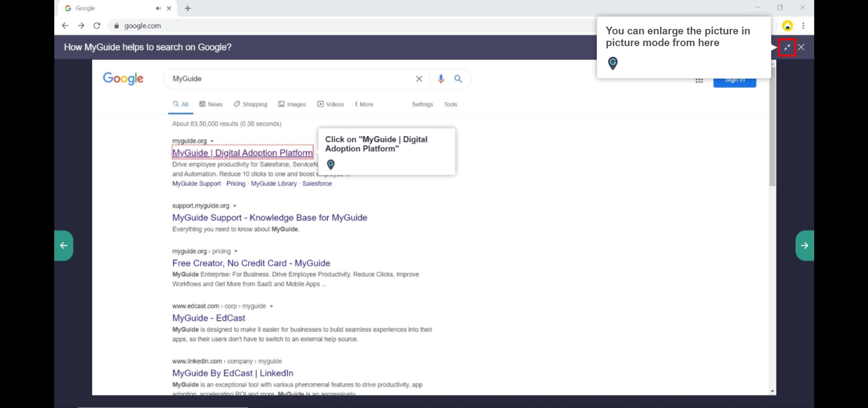The image size is (868, 408).
Task: Close the Google browser tab
Action: click(169, 8)
